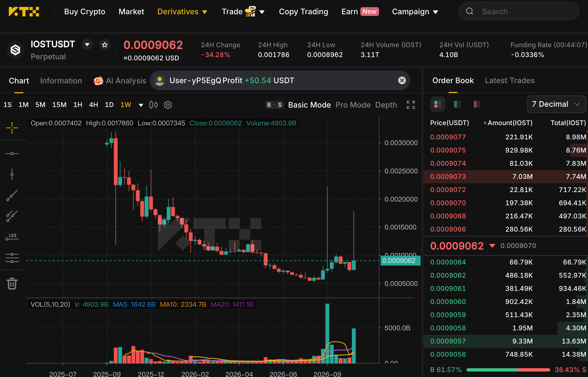Open the Trade dropdown menu
Screen dimensions: 588x377
click(243, 12)
